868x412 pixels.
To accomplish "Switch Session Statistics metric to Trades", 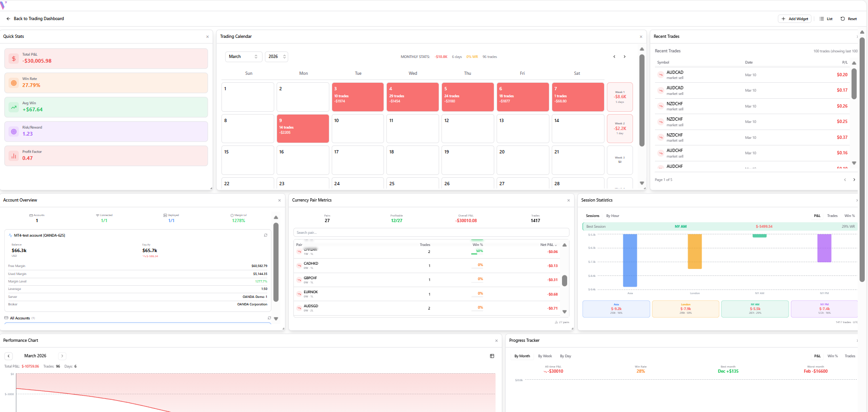I will tap(832, 216).
